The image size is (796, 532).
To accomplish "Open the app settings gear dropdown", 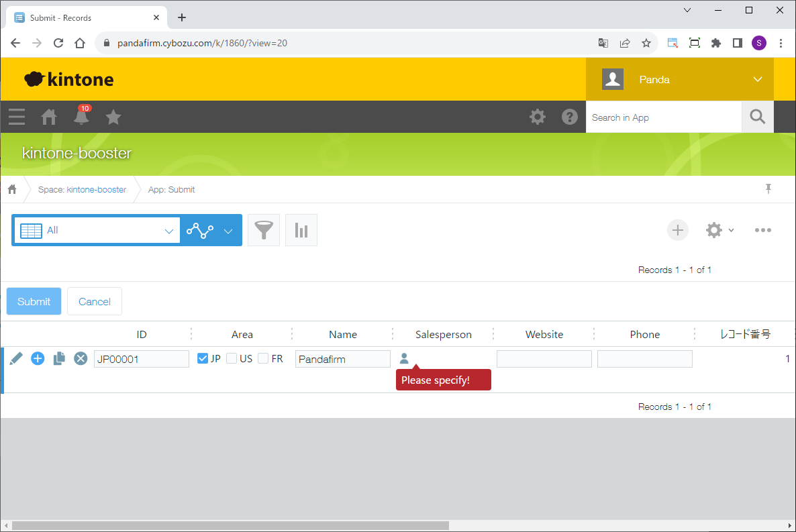I will pos(719,230).
